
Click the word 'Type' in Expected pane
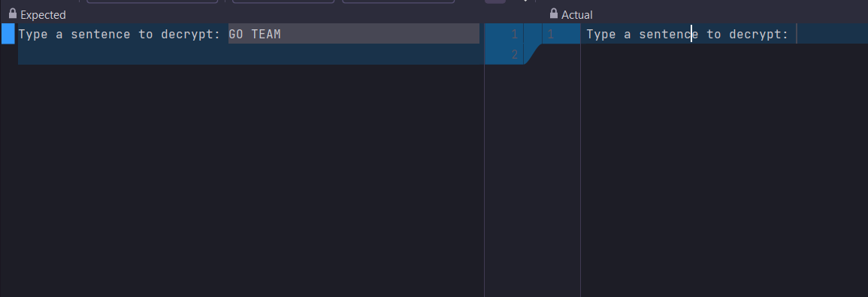(x=32, y=35)
